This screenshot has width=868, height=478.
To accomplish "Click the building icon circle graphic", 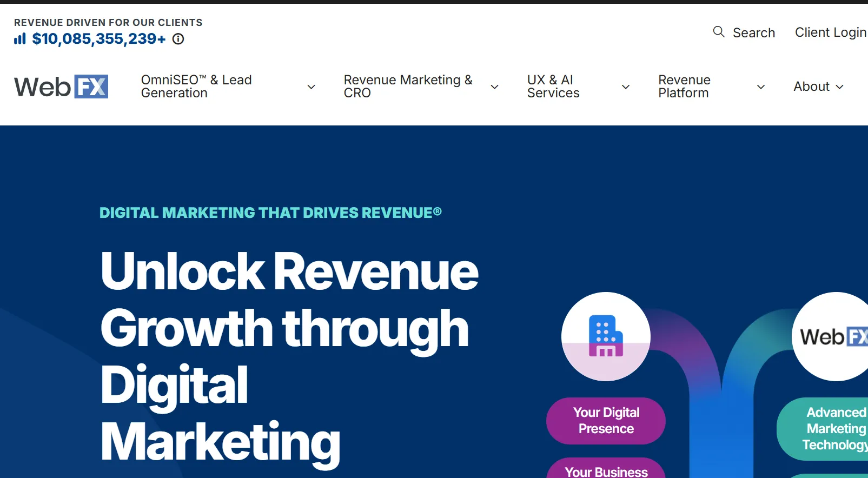I will click(x=606, y=336).
